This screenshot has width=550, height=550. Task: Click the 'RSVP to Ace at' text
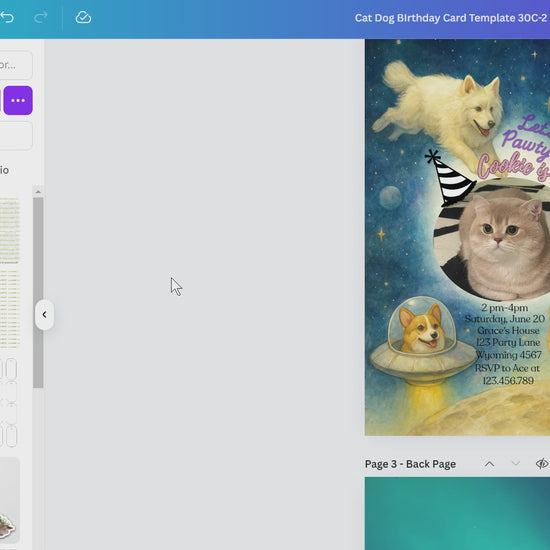(507, 368)
